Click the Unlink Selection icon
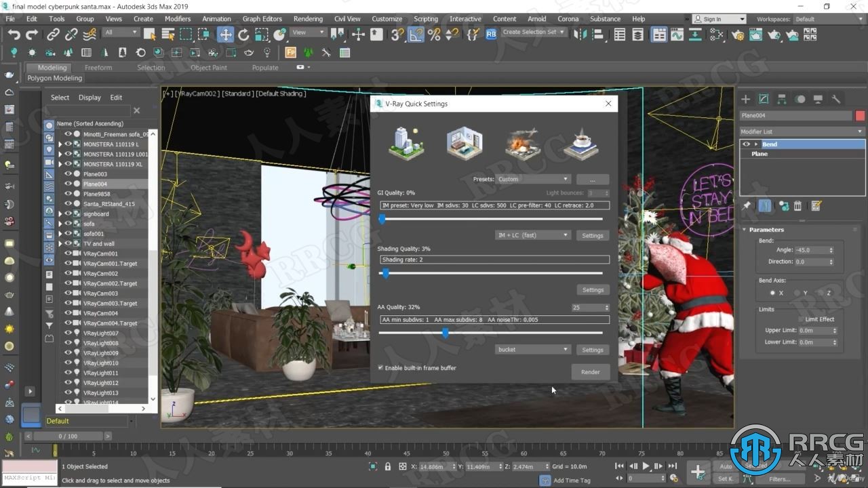Screen dimensions: 868x488 click(x=71, y=35)
